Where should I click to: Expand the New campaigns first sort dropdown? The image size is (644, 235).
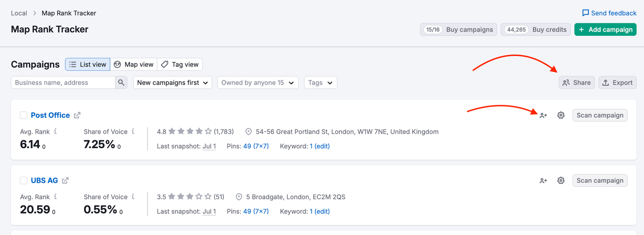172,83
